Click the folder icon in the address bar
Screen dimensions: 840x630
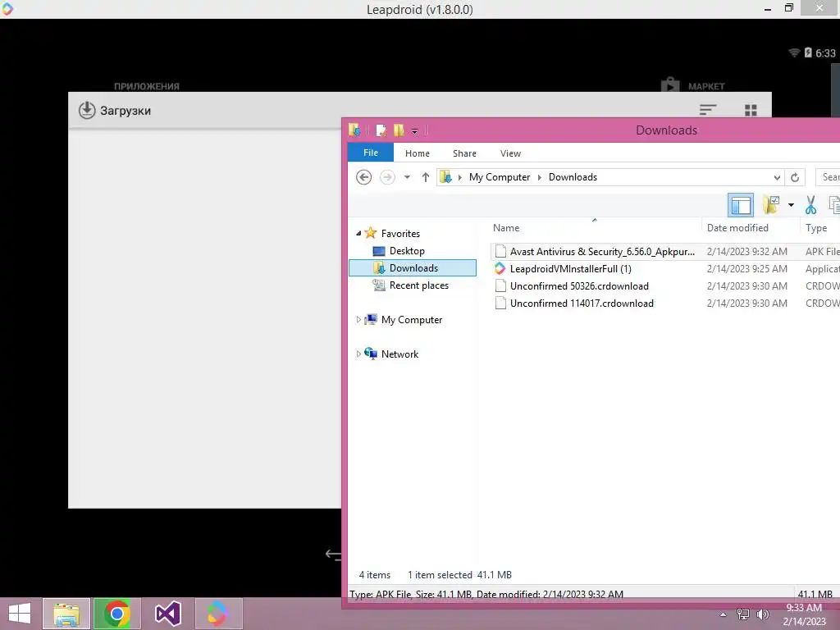(445, 177)
